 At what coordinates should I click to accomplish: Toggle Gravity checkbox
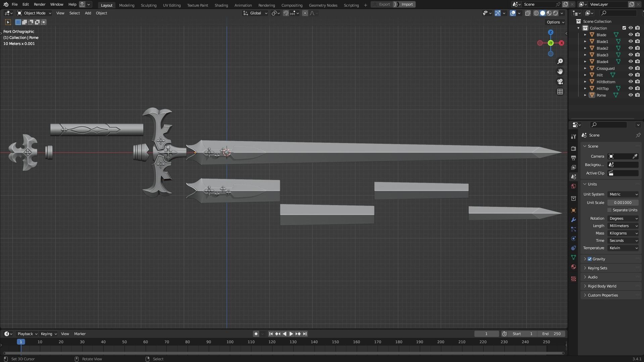589,259
